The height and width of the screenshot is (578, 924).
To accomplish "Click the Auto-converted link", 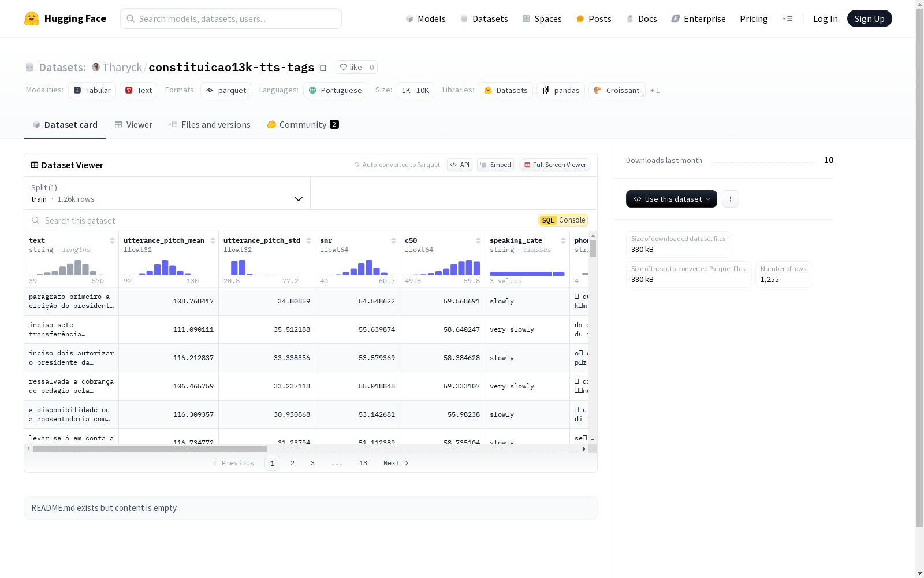I will pyautogui.click(x=385, y=165).
